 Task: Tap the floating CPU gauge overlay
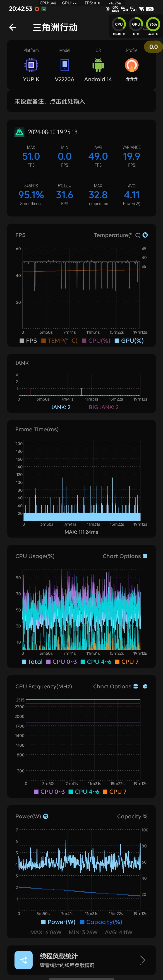pyautogui.click(x=119, y=24)
